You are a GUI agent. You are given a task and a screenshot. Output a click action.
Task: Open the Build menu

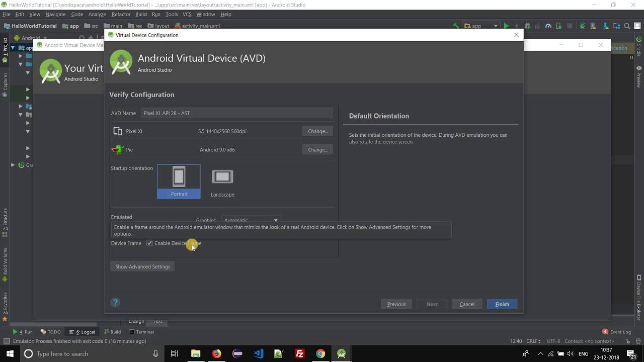click(141, 15)
